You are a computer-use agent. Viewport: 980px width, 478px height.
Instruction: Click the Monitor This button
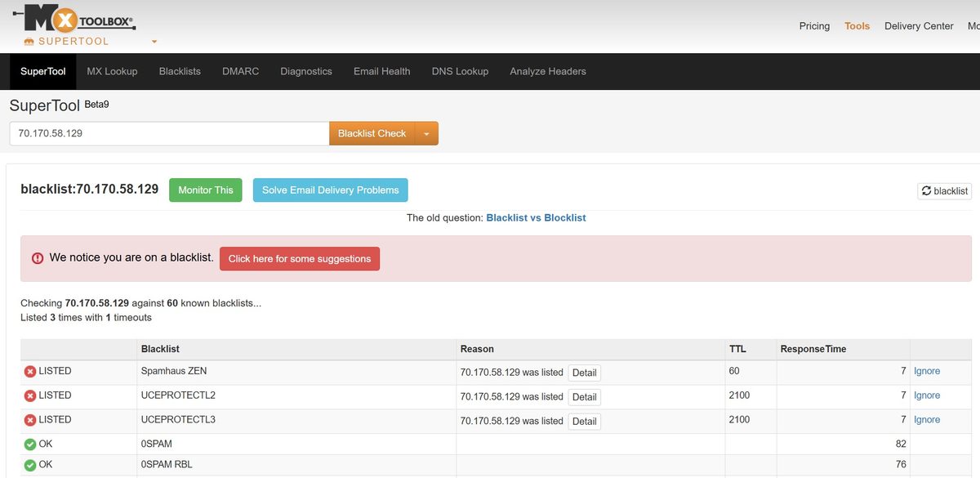[x=206, y=190]
